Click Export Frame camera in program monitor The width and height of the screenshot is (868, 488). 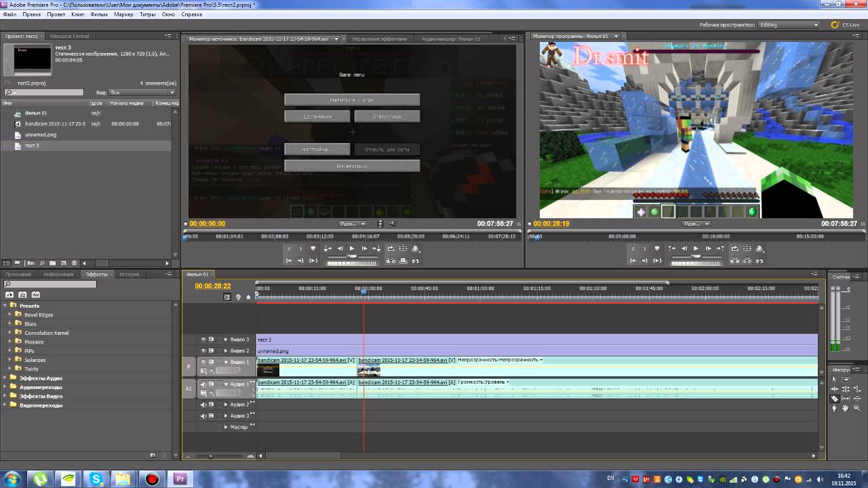(x=759, y=261)
